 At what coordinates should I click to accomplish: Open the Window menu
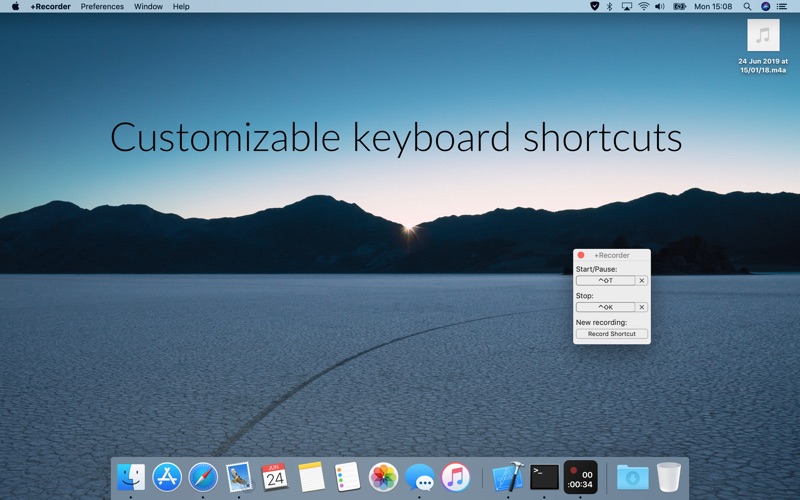[x=148, y=6]
